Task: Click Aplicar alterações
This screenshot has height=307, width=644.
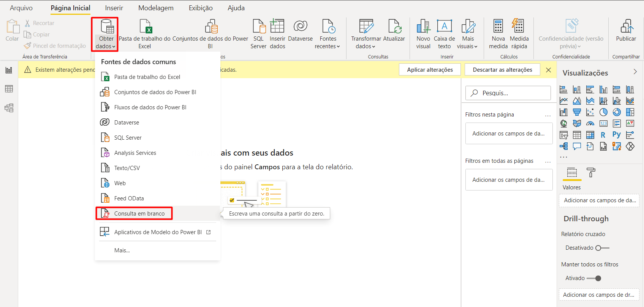Action: [430, 70]
